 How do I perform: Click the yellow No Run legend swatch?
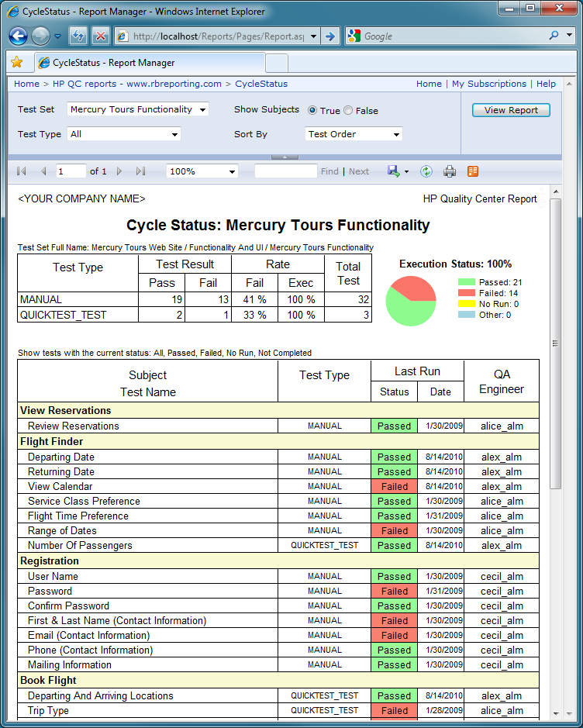(x=466, y=304)
